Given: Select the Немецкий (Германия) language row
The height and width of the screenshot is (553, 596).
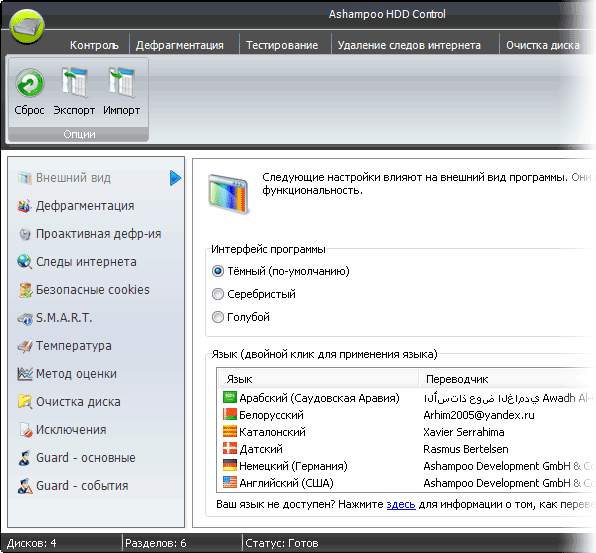Looking at the screenshot, I should (x=407, y=466).
